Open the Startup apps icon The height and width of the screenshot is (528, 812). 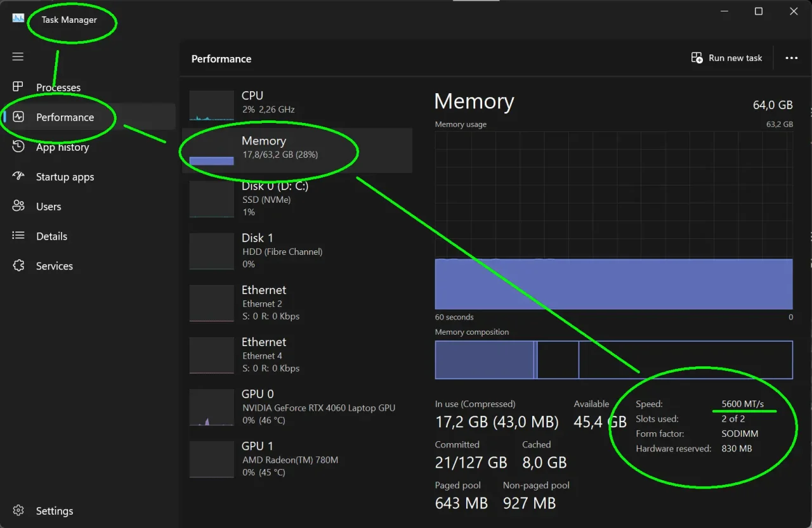(18, 176)
